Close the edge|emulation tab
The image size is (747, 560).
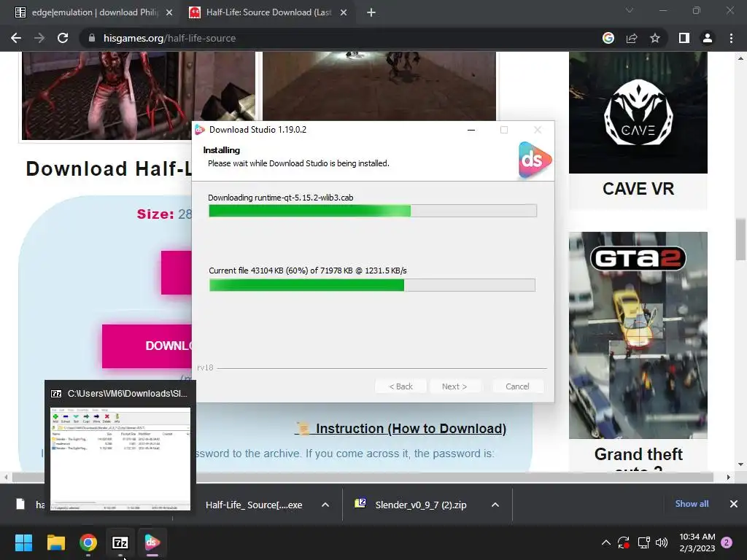click(x=169, y=12)
